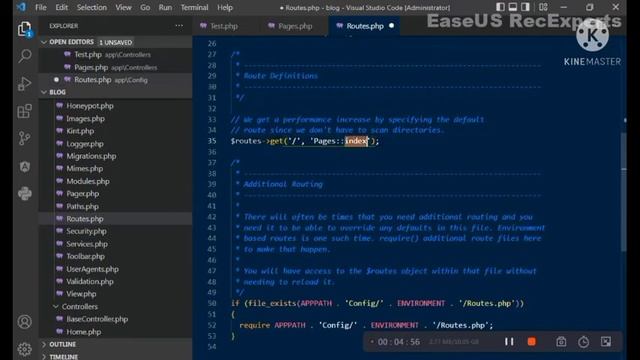Open the Go menu

pos(145,7)
